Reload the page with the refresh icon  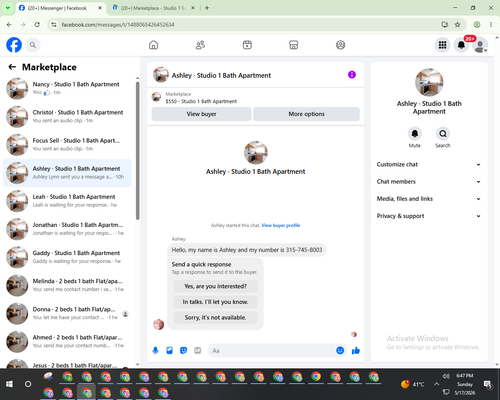tap(37, 25)
